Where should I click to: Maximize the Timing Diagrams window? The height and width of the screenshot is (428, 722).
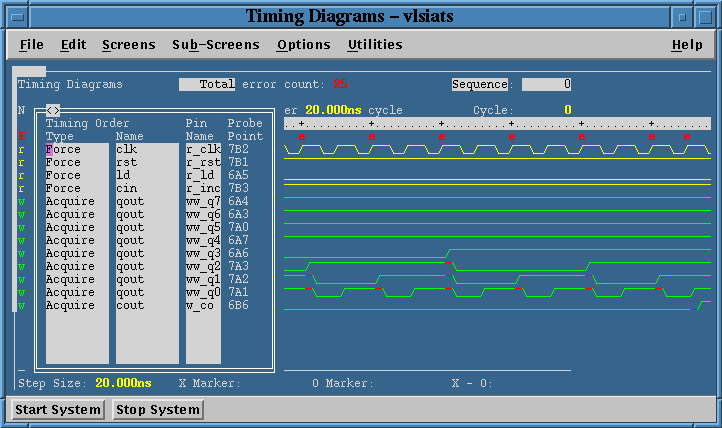point(705,17)
